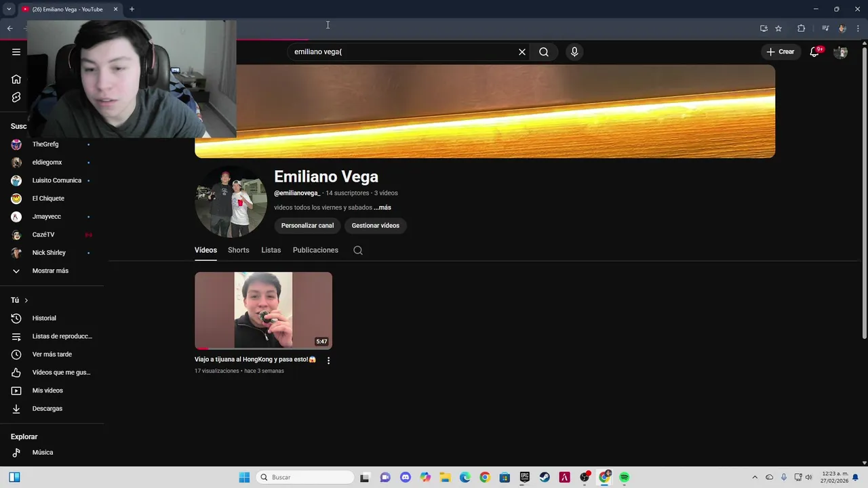Start voice search with the microphone

[574, 52]
